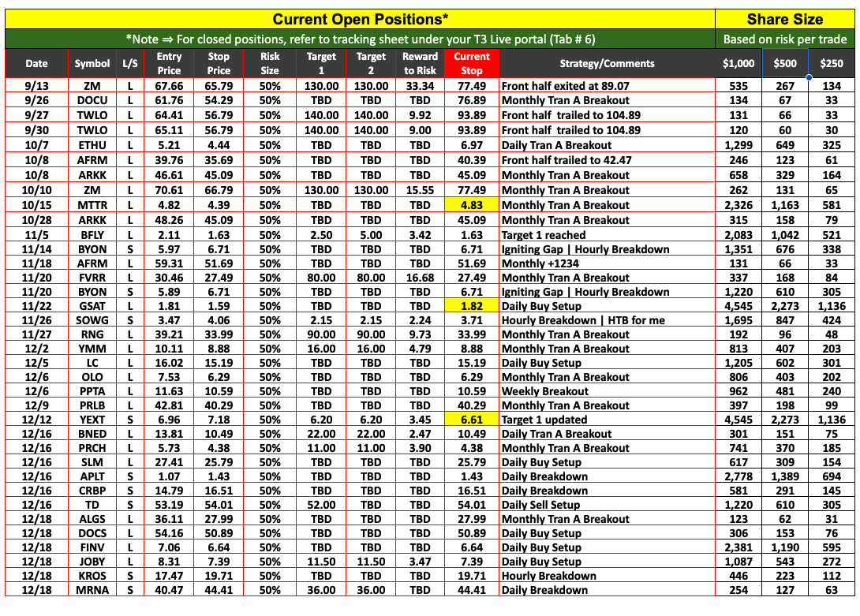Click the Current Open Positions title cell
Viewport: 860px width, 616px height.
359,19
